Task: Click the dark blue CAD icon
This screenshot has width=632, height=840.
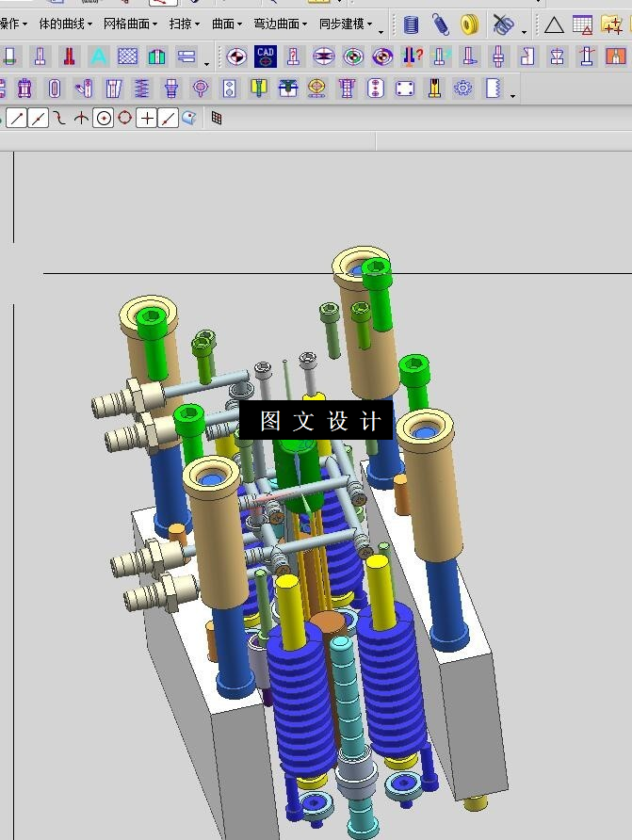Action: pos(266,57)
